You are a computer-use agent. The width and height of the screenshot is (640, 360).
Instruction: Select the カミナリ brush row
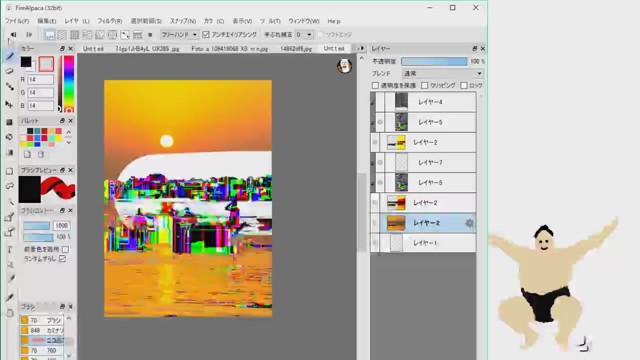click(x=42, y=330)
